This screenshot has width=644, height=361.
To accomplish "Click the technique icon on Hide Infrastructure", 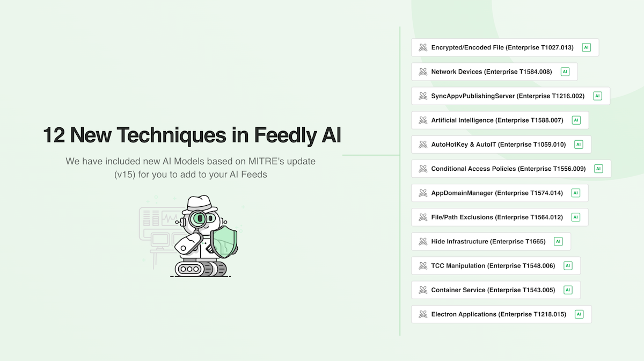I will (422, 242).
